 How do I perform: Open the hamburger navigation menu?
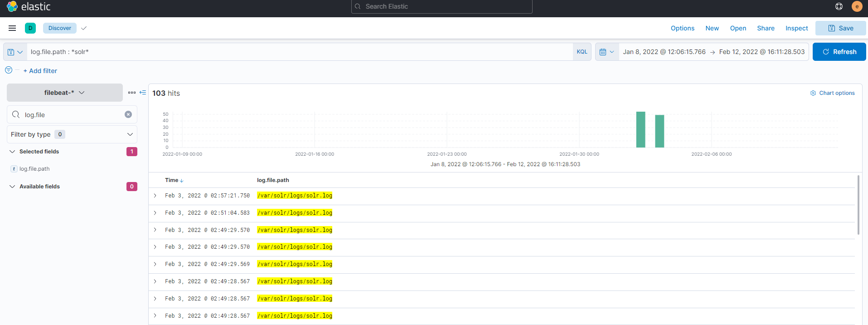(x=12, y=28)
